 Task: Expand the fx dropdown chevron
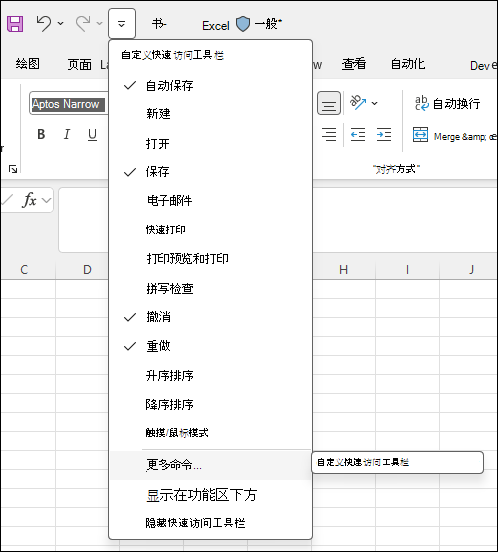46,200
